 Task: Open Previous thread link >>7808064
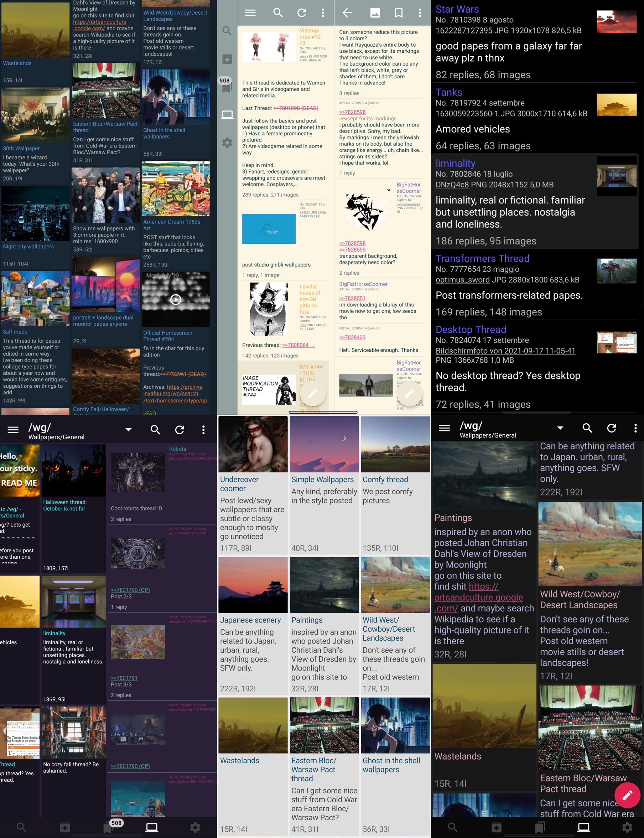298,345
